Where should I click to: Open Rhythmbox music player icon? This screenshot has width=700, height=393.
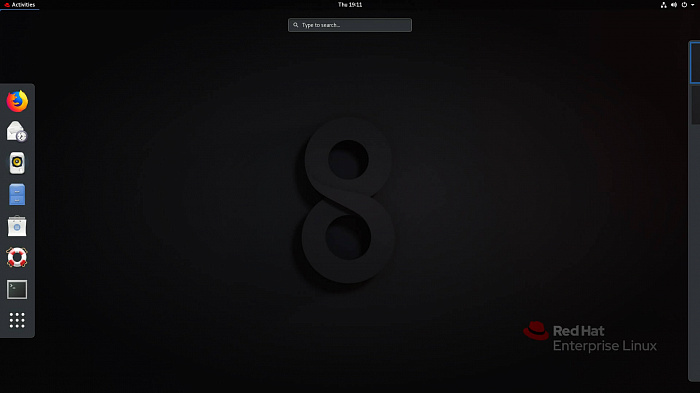point(17,163)
